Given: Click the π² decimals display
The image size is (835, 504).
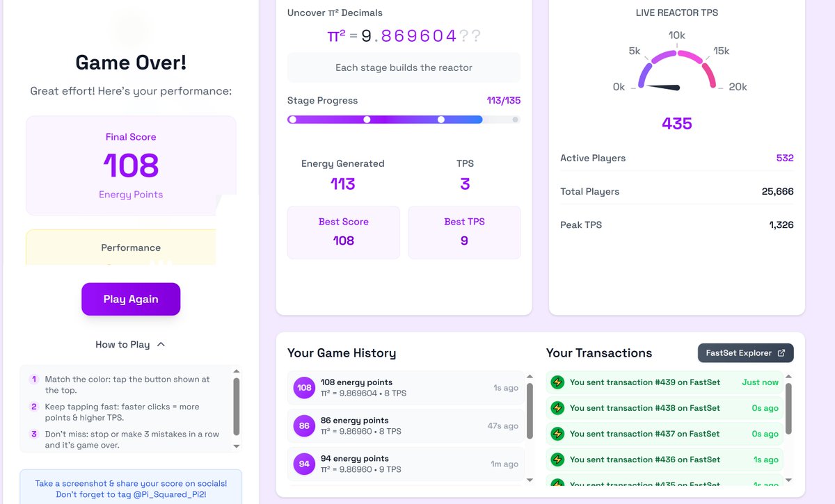Looking at the screenshot, I should pyautogui.click(x=404, y=36).
